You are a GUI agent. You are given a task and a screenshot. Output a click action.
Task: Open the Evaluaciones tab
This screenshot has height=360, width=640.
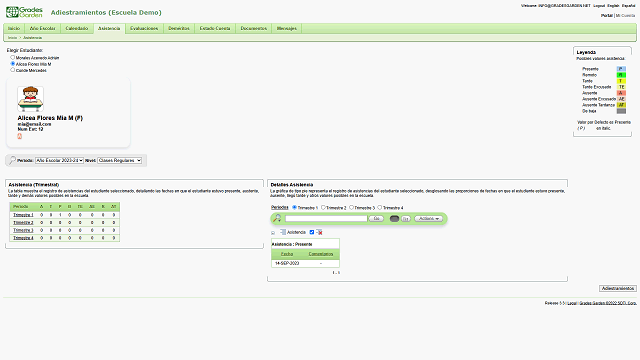[144, 28]
